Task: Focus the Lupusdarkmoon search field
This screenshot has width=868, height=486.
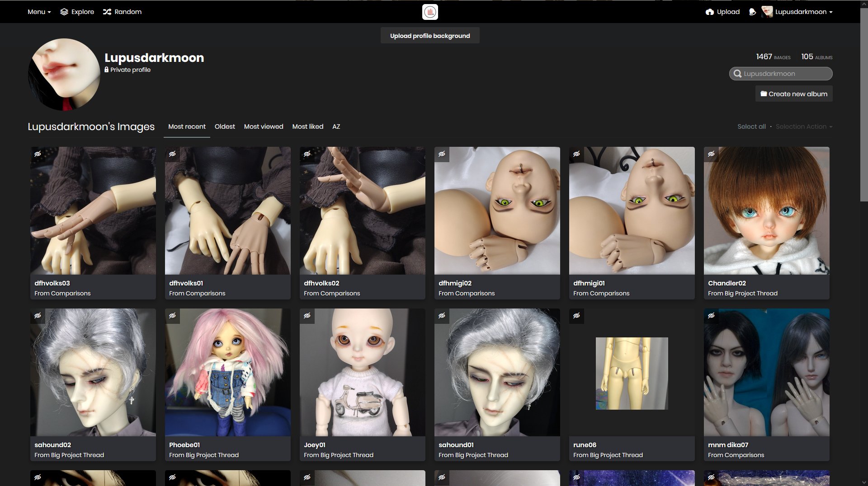Action: [781, 74]
